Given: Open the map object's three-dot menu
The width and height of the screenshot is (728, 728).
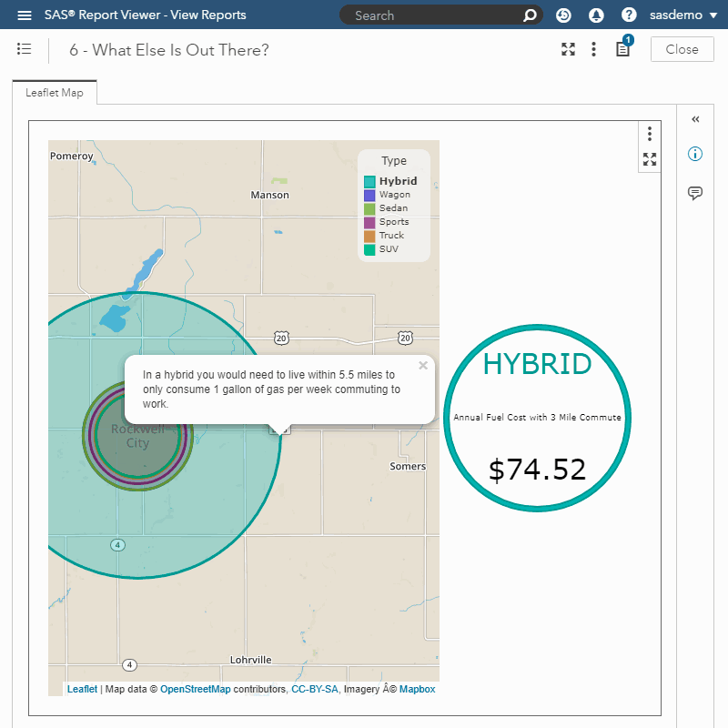Looking at the screenshot, I should click(x=650, y=134).
